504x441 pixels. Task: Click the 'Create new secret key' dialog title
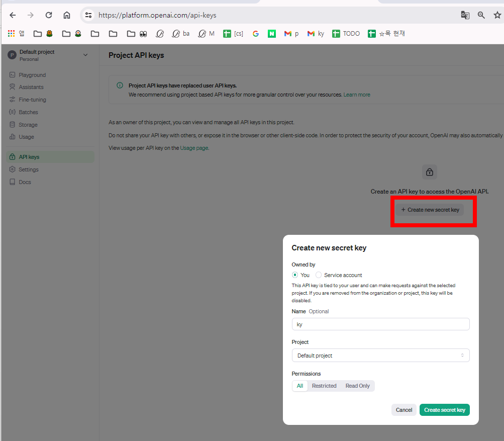point(329,248)
